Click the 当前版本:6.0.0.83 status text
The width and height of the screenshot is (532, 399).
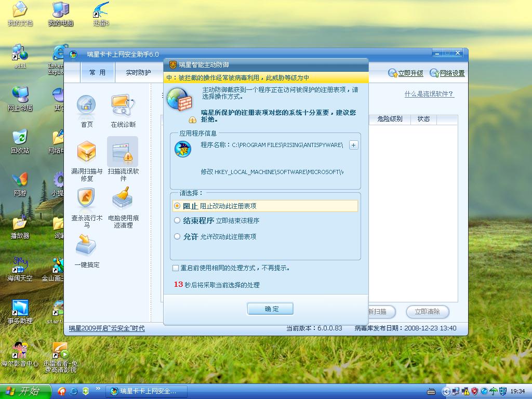click(314, 328)
